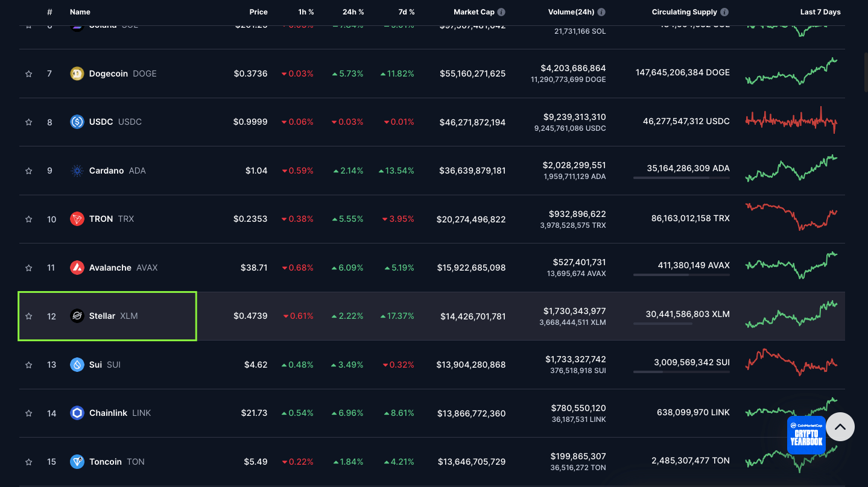Open the Crypto Yearbook badge
The width and height of the screenshot is (868, 487).
click(806, 435)
